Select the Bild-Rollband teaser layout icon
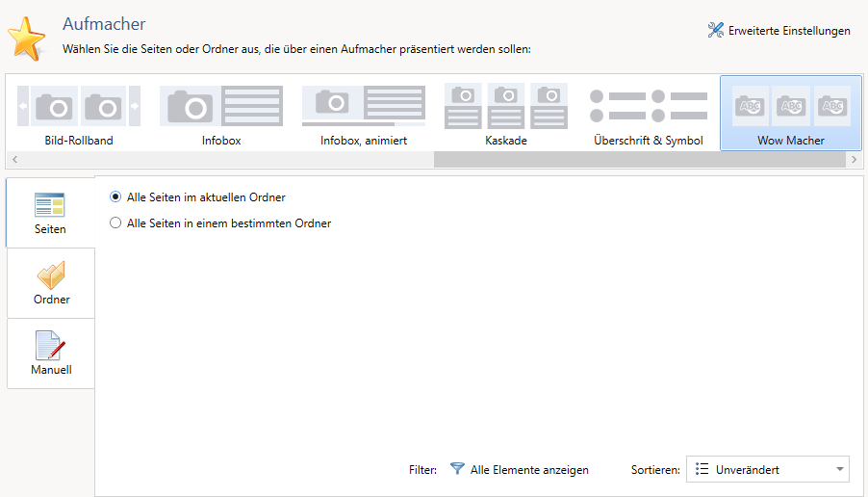 click(x=79, y=107)
